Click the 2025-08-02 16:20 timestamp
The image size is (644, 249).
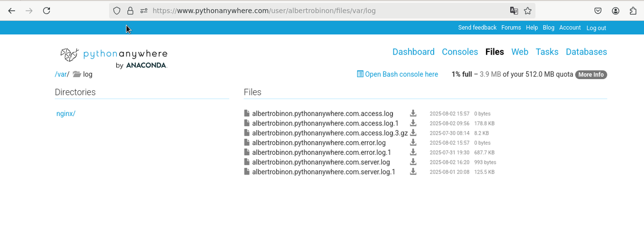coord(449,162)
